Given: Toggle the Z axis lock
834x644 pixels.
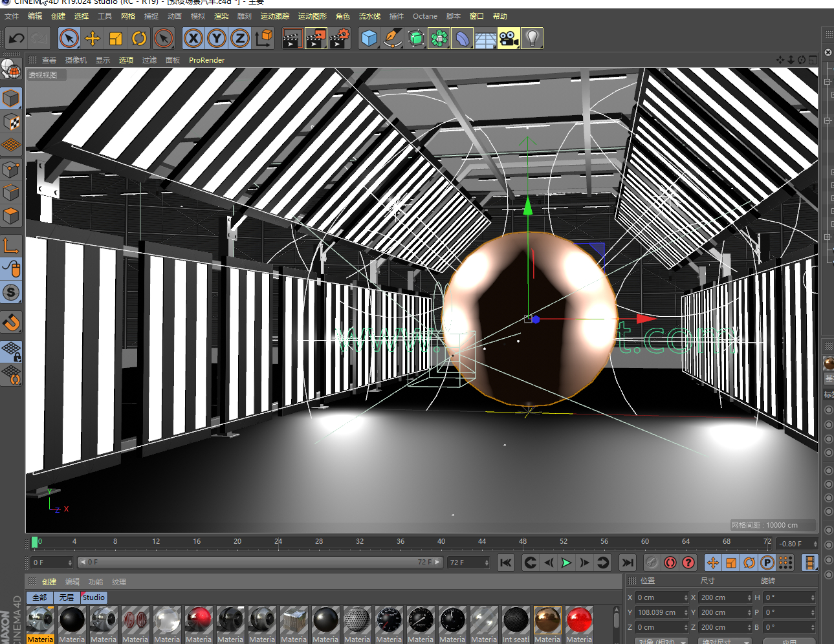Looking at the screenshot, I should tap(240, 39).
